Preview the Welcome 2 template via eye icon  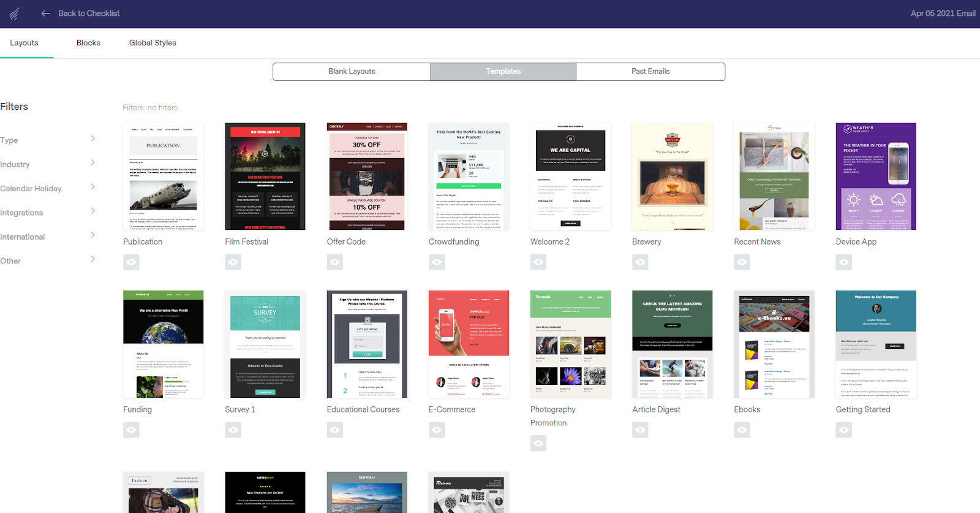pyautogui.click(x=538, y=262)
